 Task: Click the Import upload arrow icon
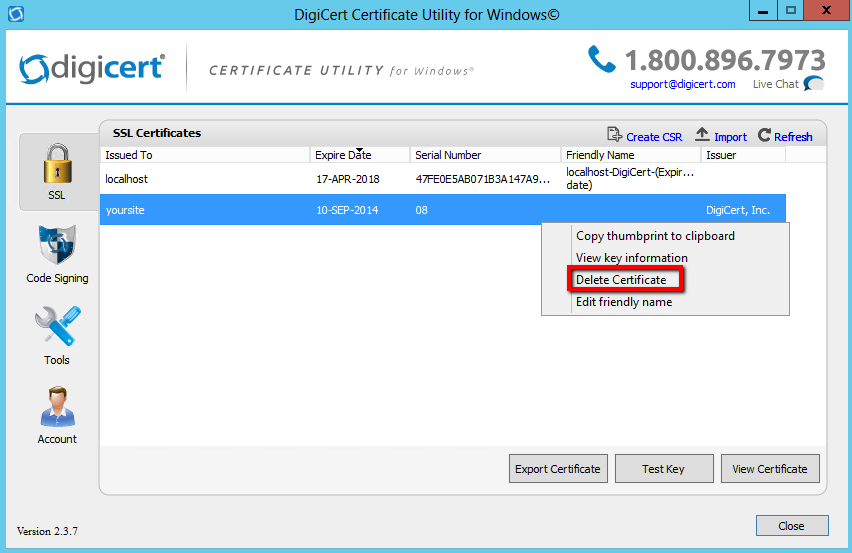(702, 134)
